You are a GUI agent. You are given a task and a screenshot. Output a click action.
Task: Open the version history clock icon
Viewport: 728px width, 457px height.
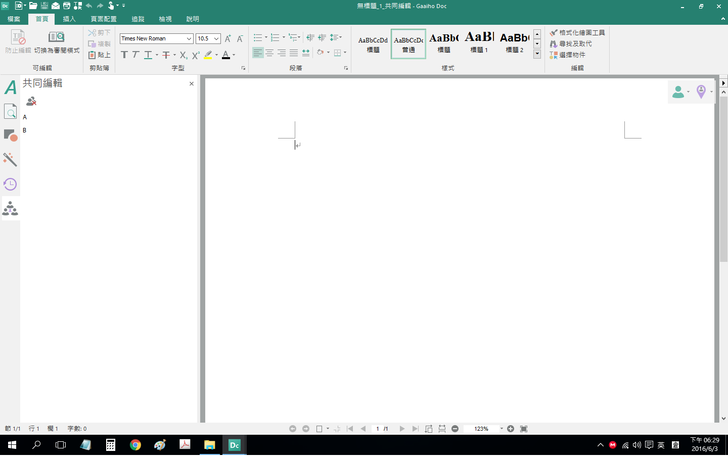pos(10,184)
